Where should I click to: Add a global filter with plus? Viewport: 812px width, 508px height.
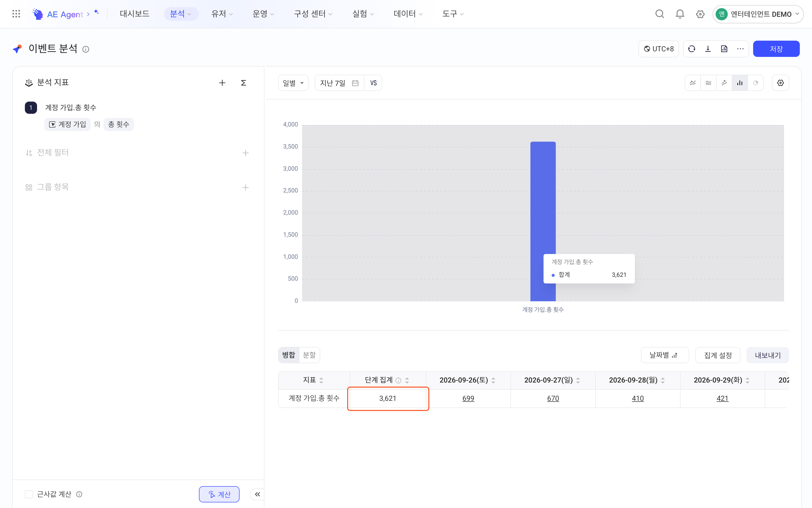246,153
